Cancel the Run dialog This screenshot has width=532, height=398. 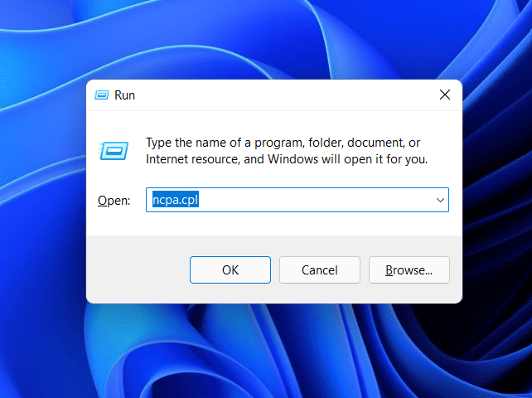[319, 269]
